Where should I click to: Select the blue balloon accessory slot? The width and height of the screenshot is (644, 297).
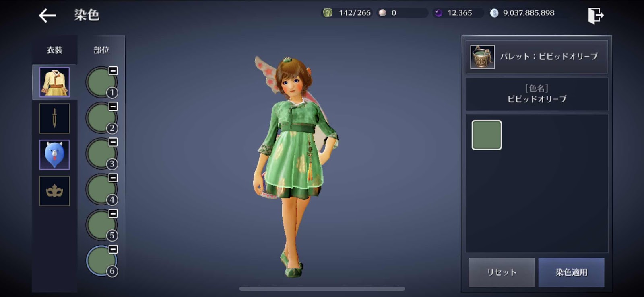pos(54,155)
